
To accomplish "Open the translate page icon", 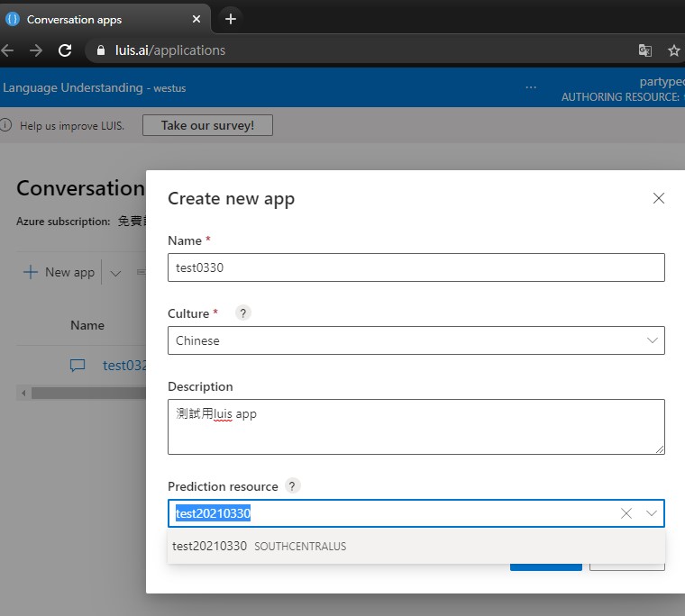I will coord(644,50).
